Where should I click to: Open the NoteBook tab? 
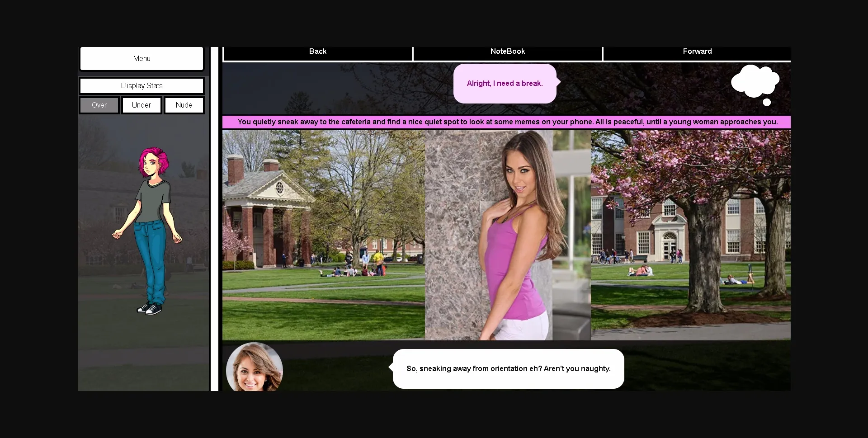coord(507,52)
